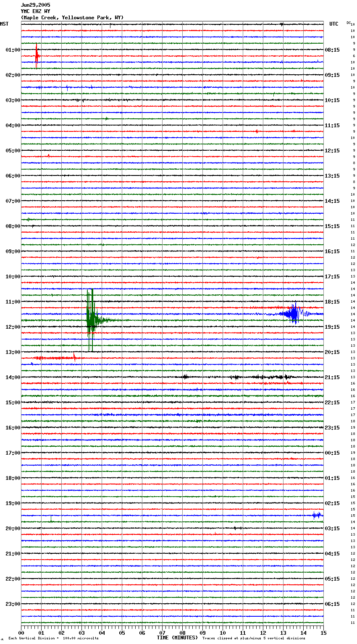Click the UTC timezone label
The width and height of the screenshot is (357, 644).
tap(333, 24)
